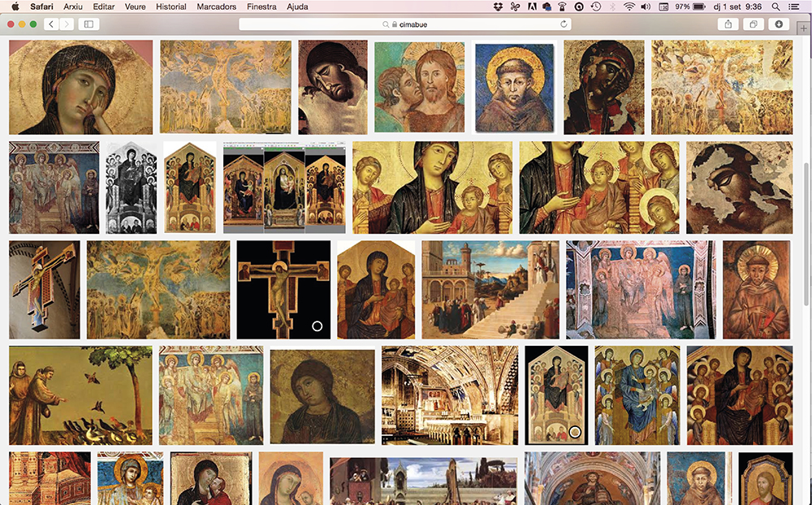The width and height of the screenshot is (812, 505).
Task: Open the Dropbox menu bar icon
Action: (x=499, y=6)
